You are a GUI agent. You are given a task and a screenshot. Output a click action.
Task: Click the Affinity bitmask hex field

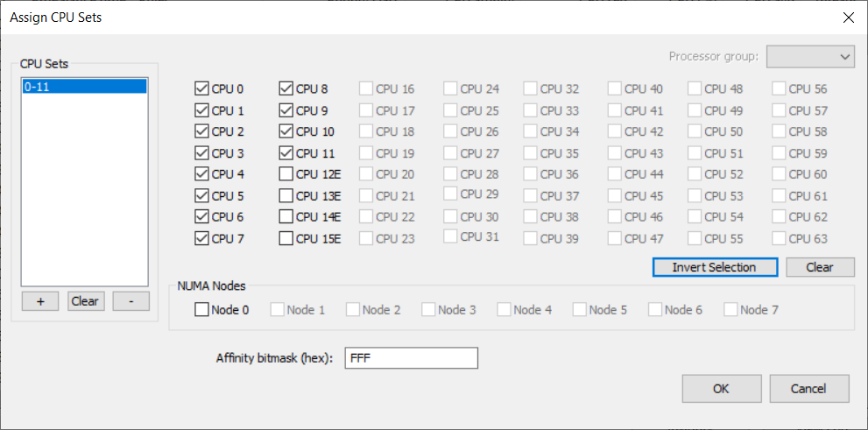click(412, 358)
